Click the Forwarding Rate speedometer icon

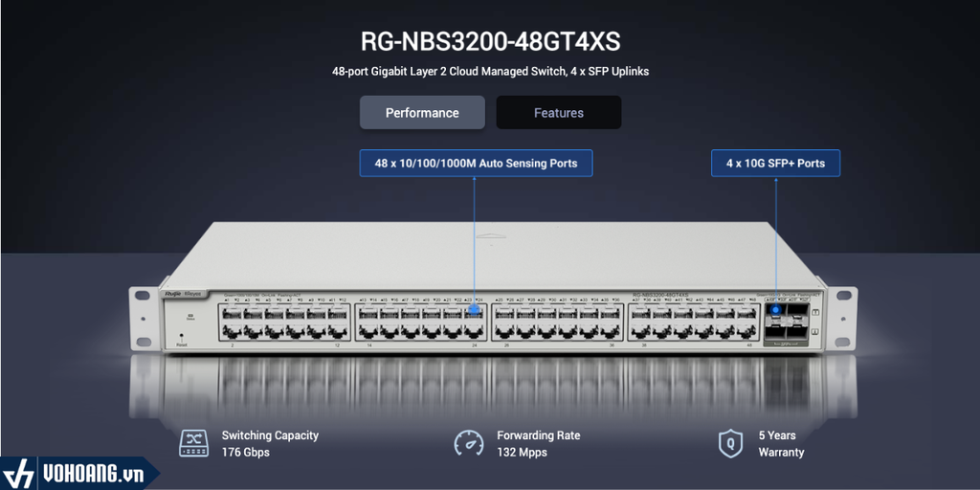click(x=468, y=443)
